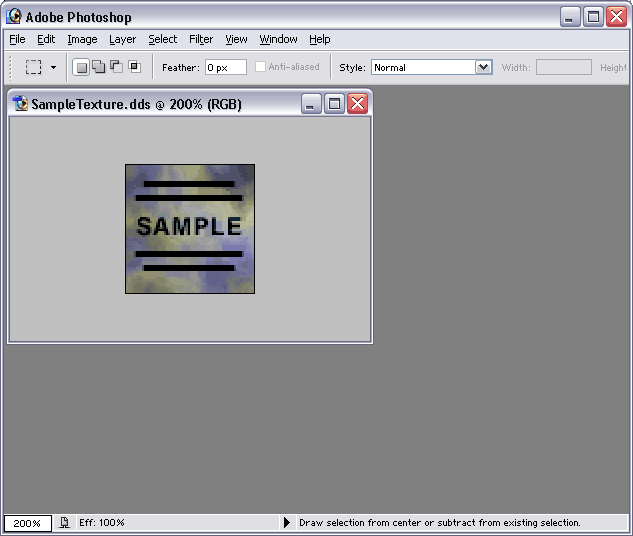Select the rectangular marquee tool icon
633x536 pixels.
point(34,67)
